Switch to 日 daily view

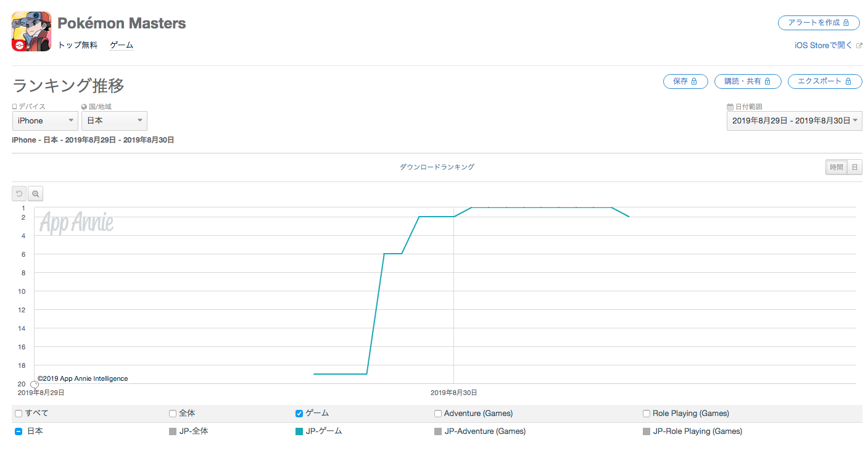[x=854, y=167]
